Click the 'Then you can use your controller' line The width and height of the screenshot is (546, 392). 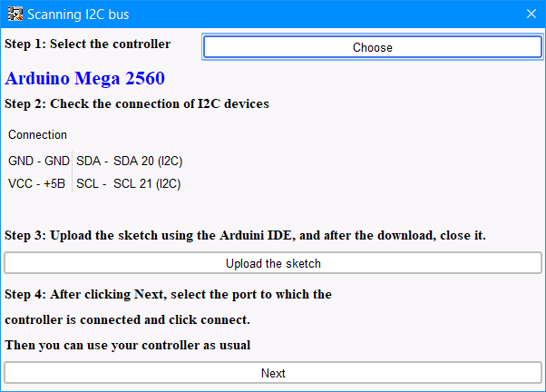[128, 346]
